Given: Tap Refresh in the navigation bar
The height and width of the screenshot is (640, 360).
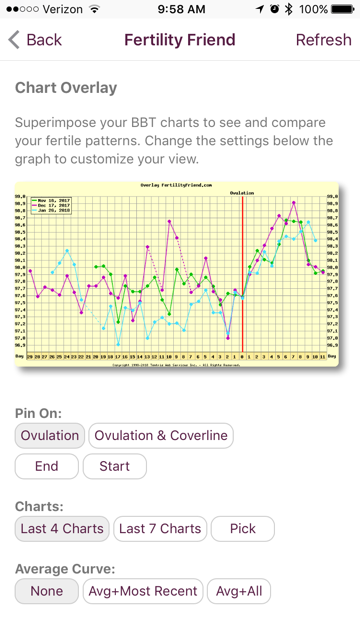Looking at the screenshot, I should tap(323, 40).
